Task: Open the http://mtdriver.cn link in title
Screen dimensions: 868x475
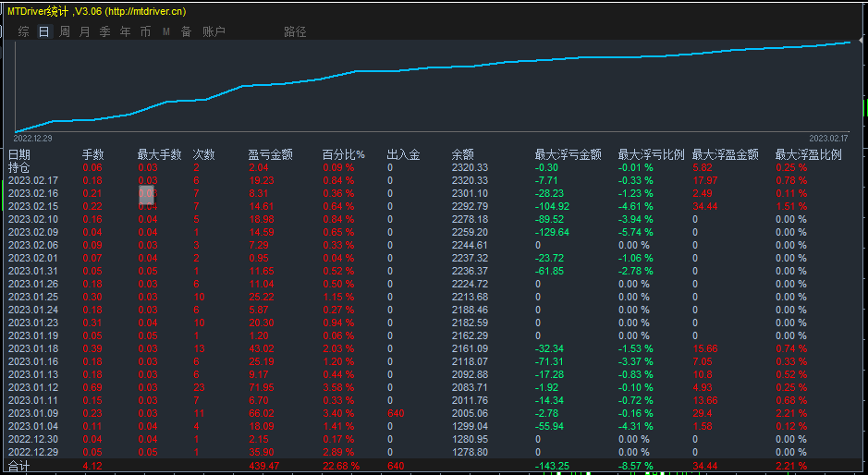Action: coord(145,11)
